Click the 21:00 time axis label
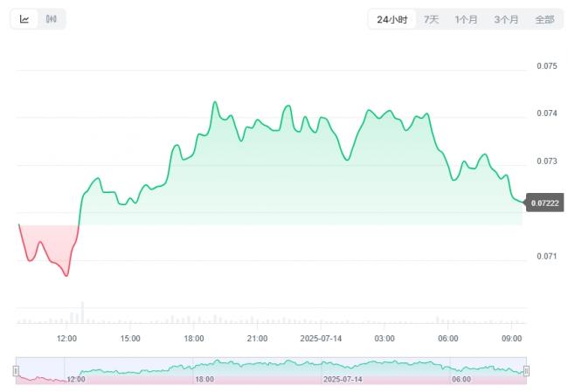568x392 pixels. click(x=257, y=339)
